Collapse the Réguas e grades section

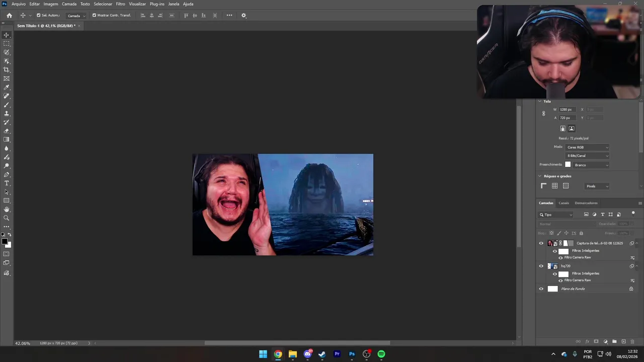tap(540, 176)
